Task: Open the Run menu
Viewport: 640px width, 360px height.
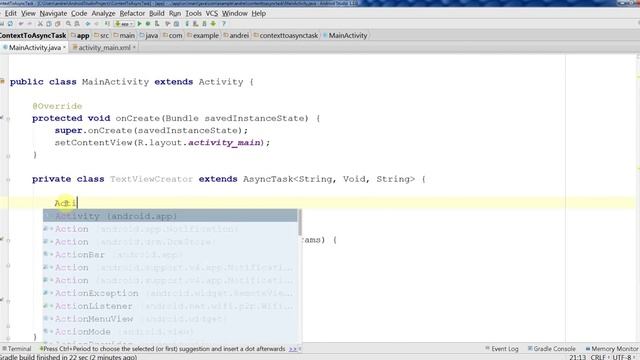Action: (x=175, y=13)
